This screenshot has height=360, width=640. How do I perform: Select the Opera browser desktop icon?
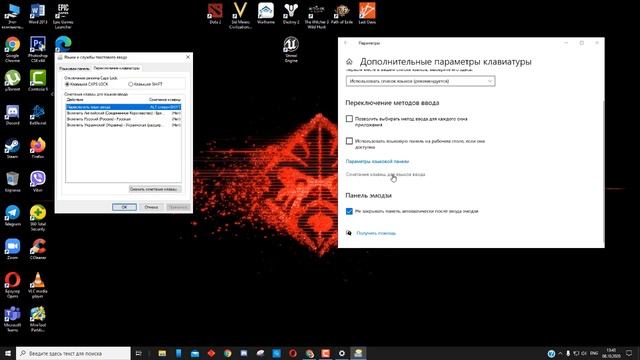(x=12, y=285)
